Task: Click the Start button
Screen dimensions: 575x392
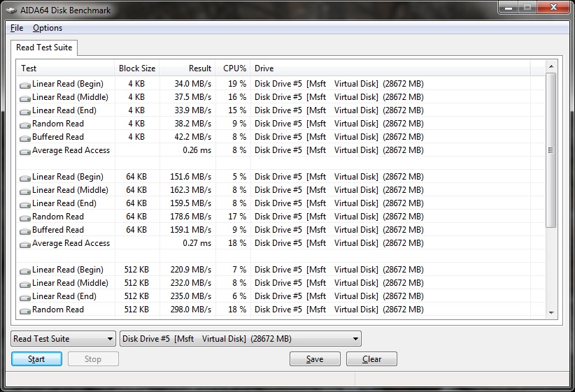Action: (36, 359)
